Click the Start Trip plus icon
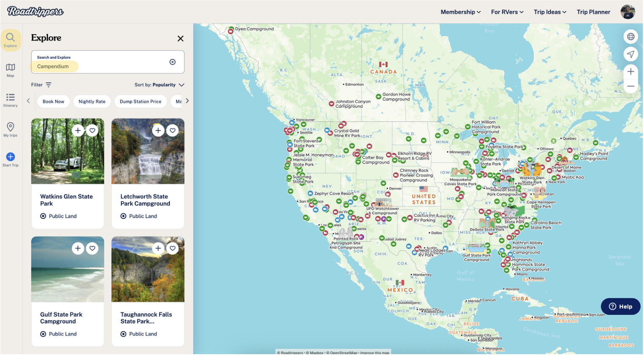Image resolution: width=644 pixels, height=355 pixels. click(x=11, y=157)
